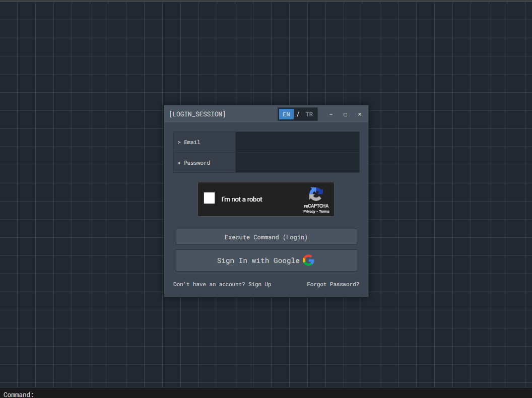Switch interface language to TR
532x398 pixels.
(309, 114)
